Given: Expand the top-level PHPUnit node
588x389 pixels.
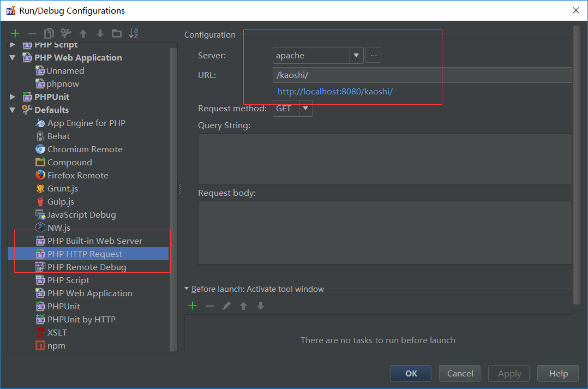Looking at the screenshot, I should click(13, 97).
